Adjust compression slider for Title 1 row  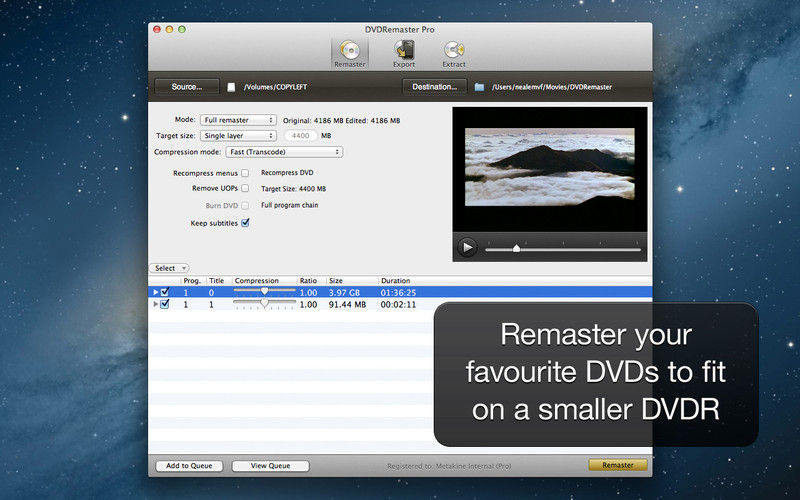[264, 303]
